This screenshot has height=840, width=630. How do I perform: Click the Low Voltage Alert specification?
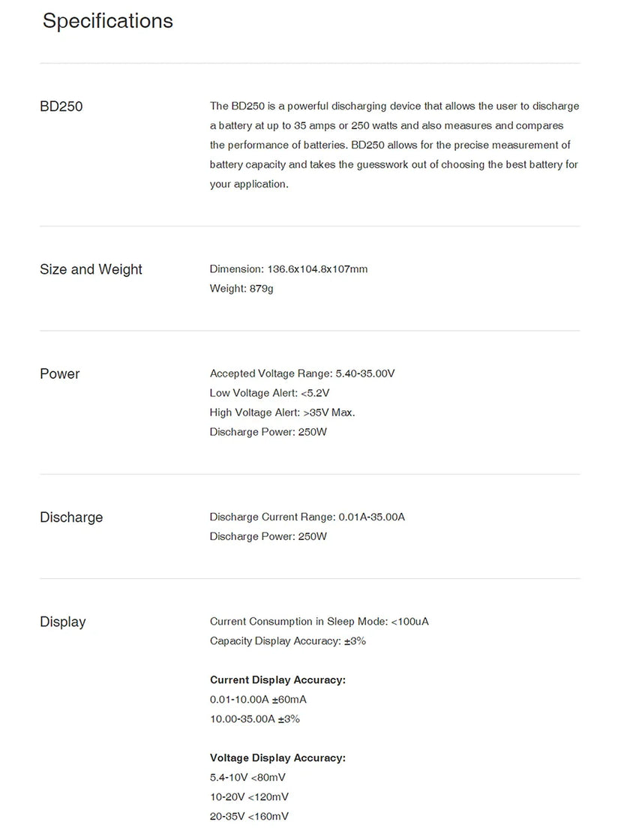[x=269, y=393]
